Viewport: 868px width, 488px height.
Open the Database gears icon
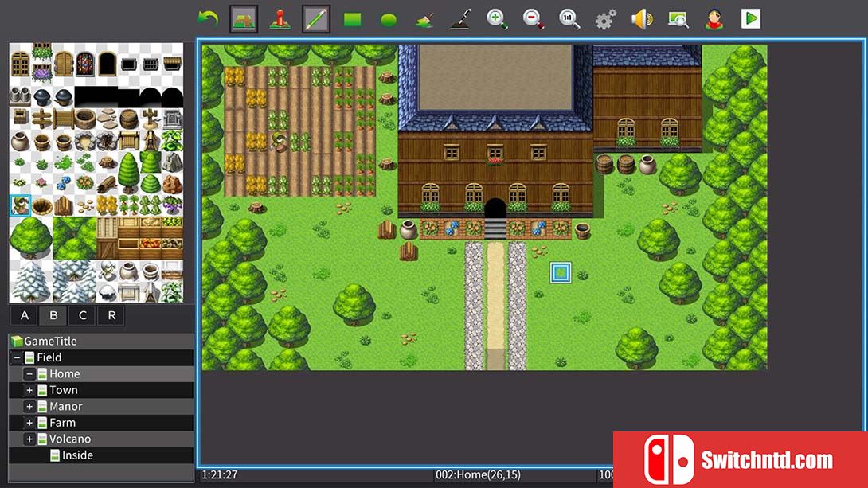point(605,20)
